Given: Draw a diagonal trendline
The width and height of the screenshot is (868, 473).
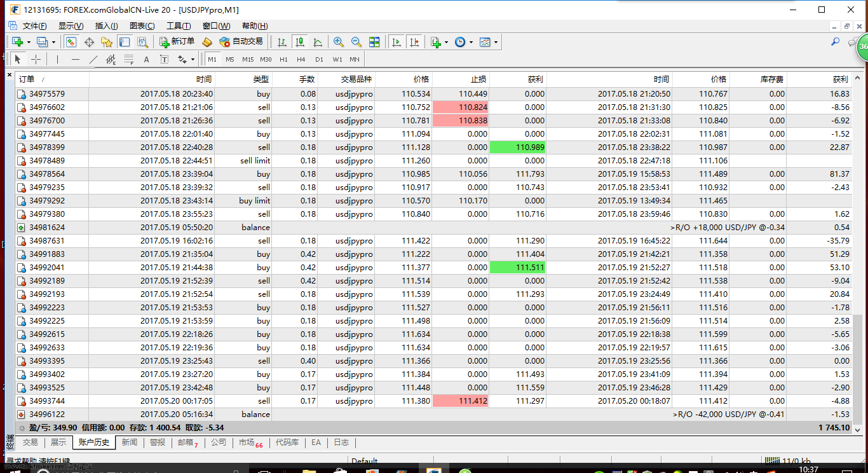Looking at the screenshot, I should pos(93,59).
